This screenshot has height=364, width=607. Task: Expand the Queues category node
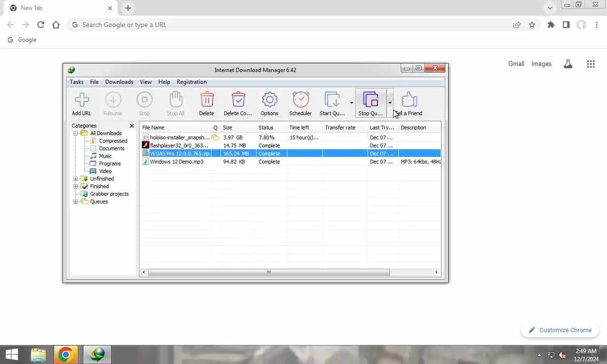click(x=75, y=201)
